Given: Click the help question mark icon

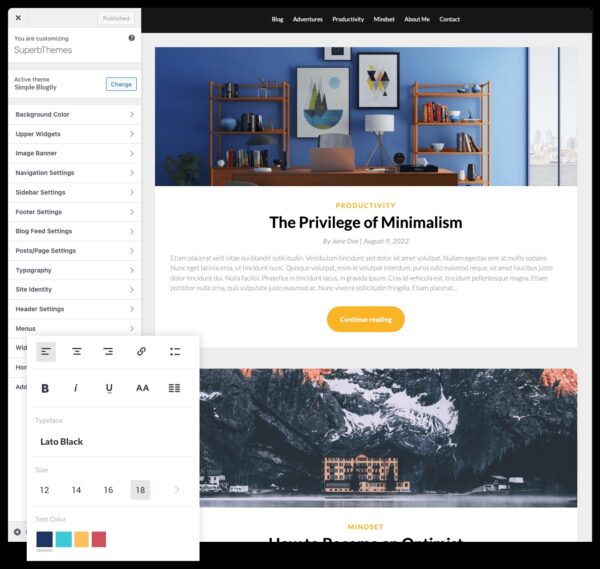Looking at the screenshot, I should point(132,38).
